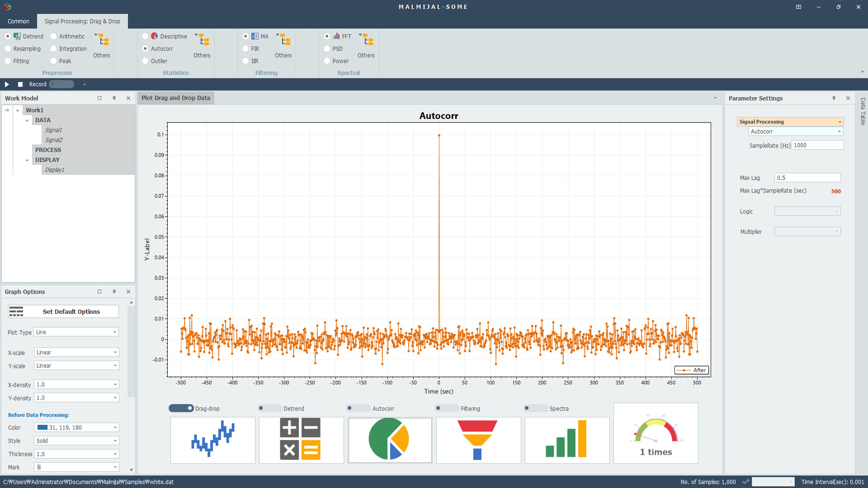Collapse the DATA tree node

pos(27,120)
